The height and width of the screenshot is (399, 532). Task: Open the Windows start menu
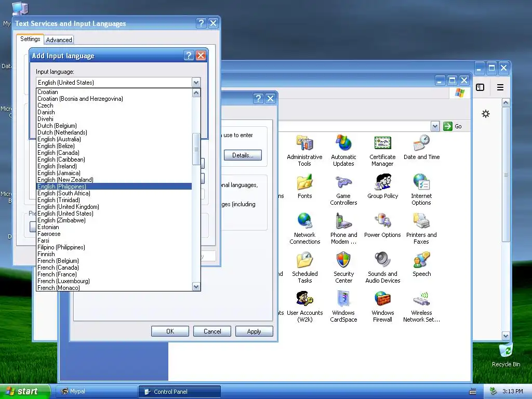click(x=24, y=391)
